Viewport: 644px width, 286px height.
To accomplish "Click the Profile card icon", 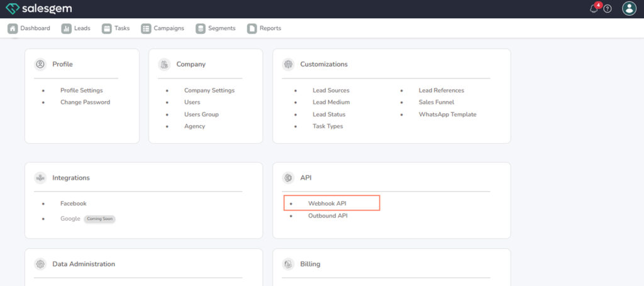I will pos(40,64).
